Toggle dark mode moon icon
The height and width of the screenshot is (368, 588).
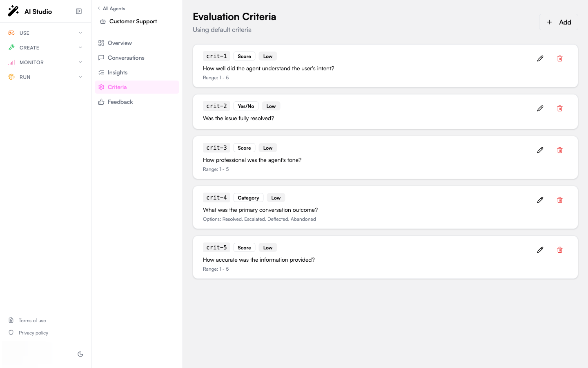pos(80,354)
